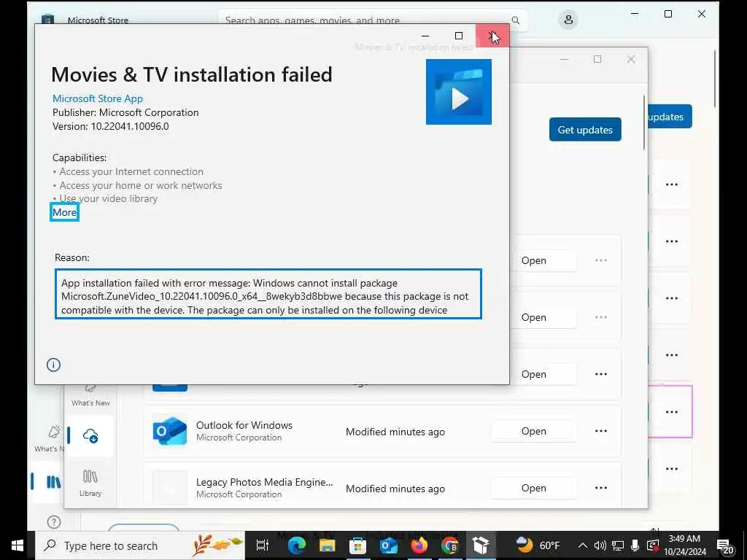The height and width of the screenshot is (560, 747).
Task: Click the microphone icon in system tray
Action: point(635,545)
